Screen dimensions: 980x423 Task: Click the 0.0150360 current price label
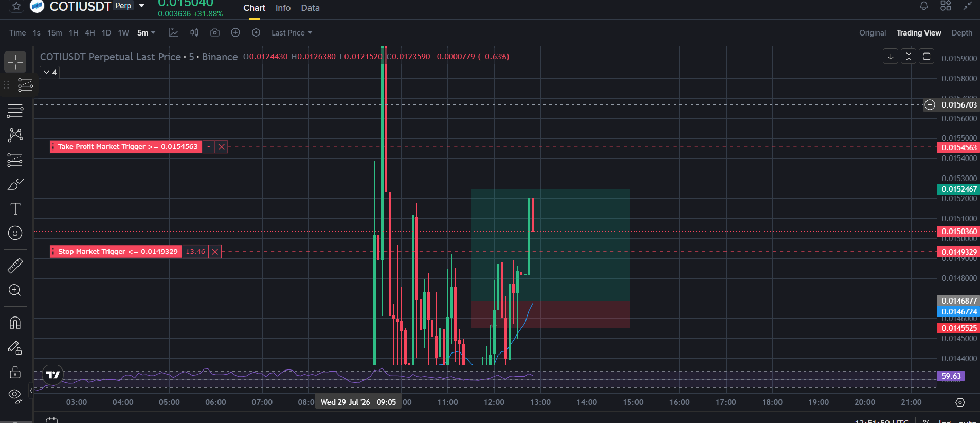point(959,232)
